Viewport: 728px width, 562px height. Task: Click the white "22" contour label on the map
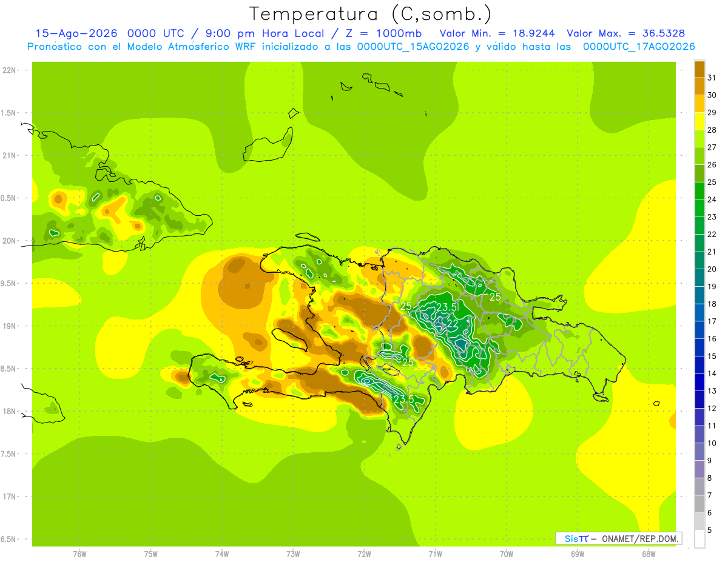452,324
